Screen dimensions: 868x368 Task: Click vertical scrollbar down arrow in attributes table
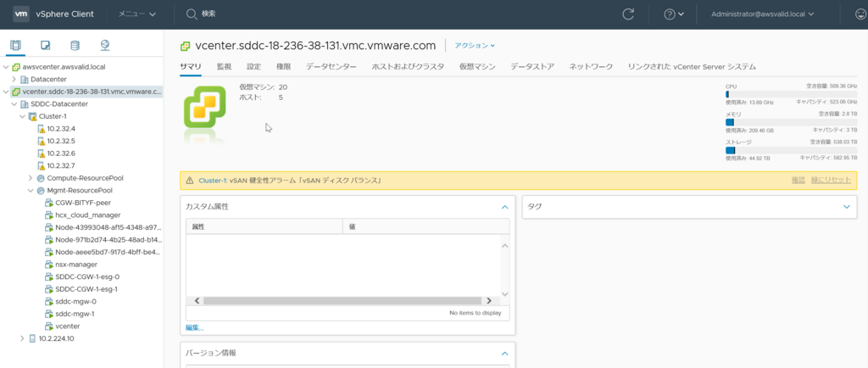[x=504, y=294]
